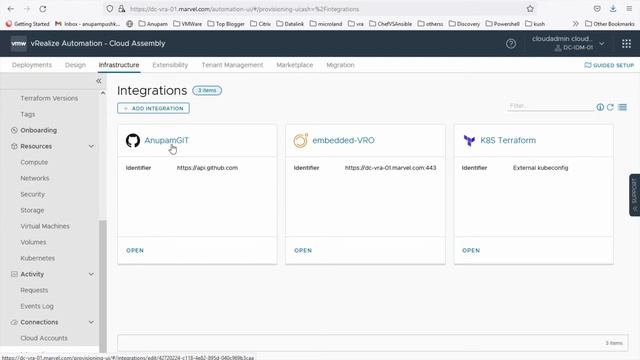Image resolution: width=640 pixels, height=360 pixels.
Task: Select Virtual Machines under Resources
Action: click(x=45, y=226)
